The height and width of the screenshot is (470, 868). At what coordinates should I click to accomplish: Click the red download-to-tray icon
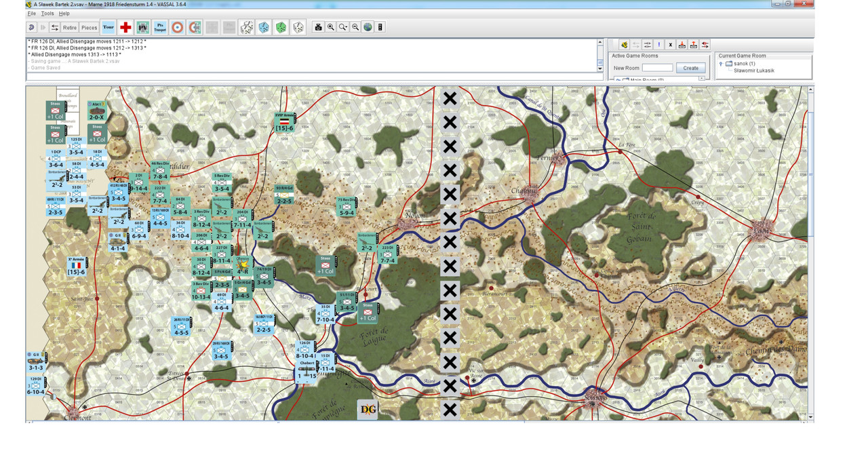[682, 45]
